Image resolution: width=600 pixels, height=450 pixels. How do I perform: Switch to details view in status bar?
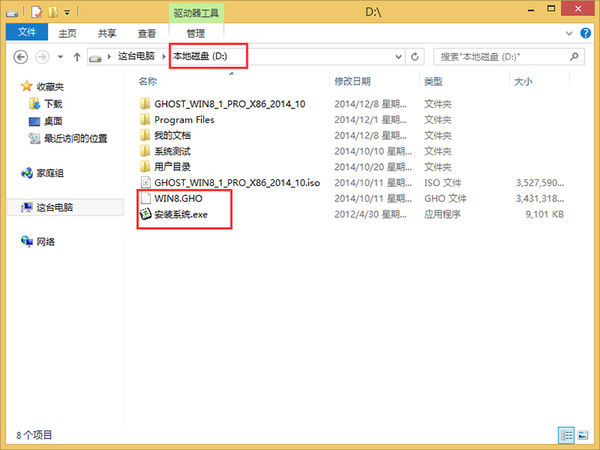coord(567,435)
